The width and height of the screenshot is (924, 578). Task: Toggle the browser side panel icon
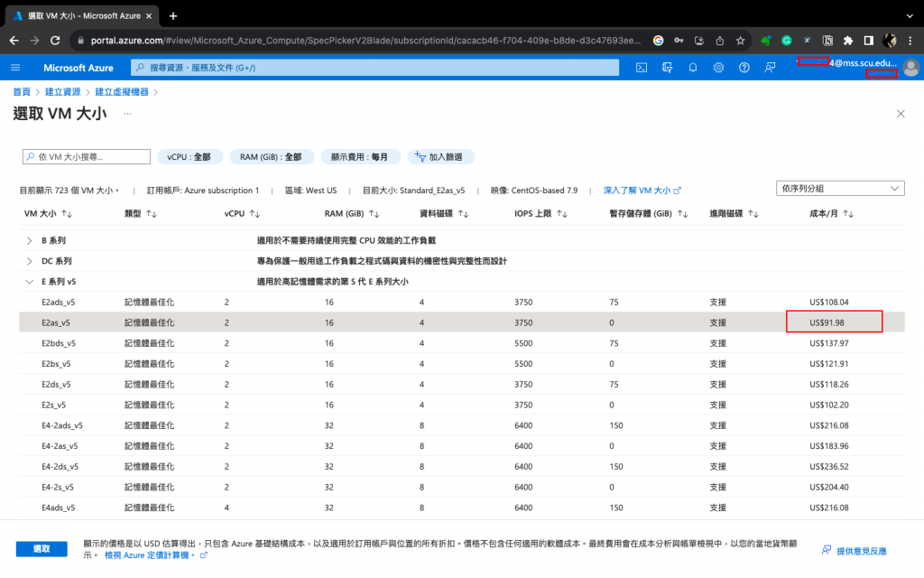click(x=869, y=40)
